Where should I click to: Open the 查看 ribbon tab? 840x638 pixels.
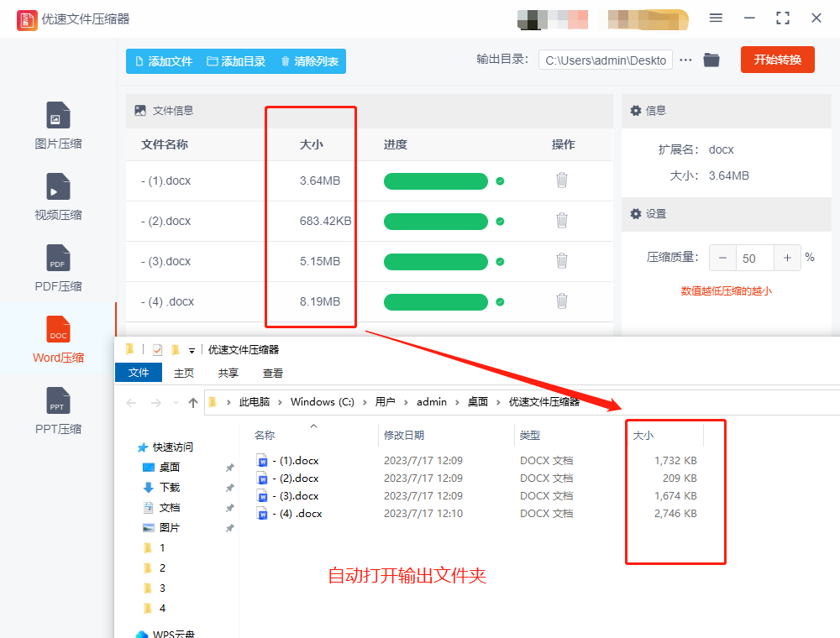coord(273,373)
